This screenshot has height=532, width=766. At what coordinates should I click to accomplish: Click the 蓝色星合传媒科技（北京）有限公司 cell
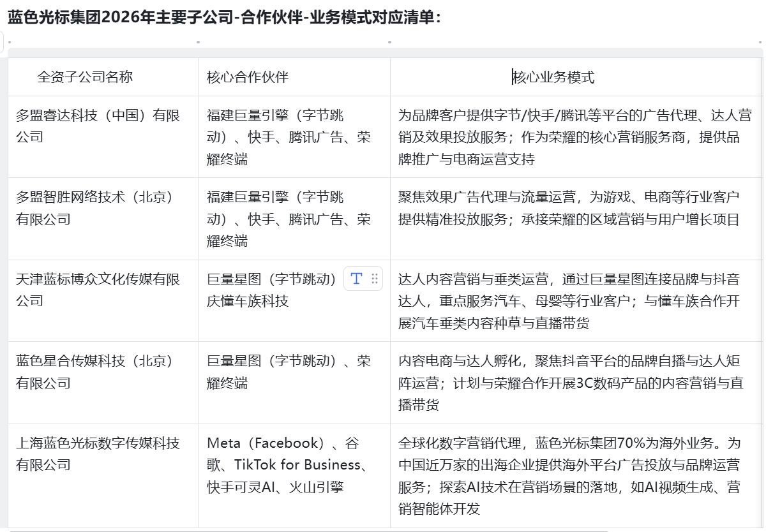pos(103,382)
